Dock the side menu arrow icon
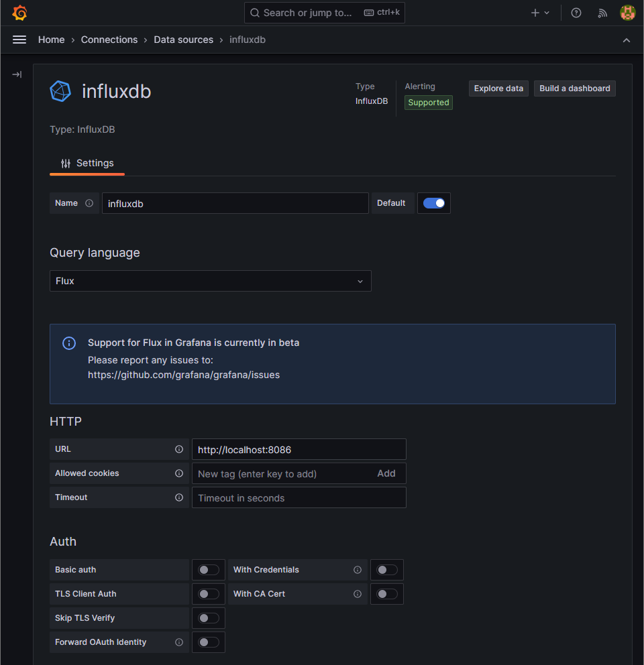644x665 pixels. point(17,74)
